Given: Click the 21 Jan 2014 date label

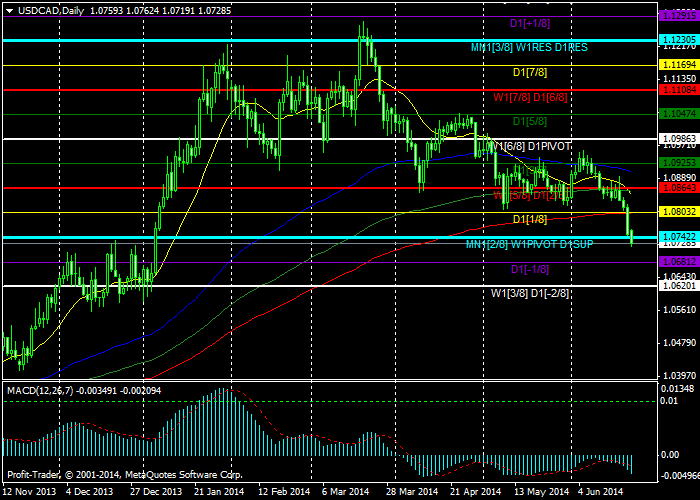Looking at the screenshot, I should [220, 492].
